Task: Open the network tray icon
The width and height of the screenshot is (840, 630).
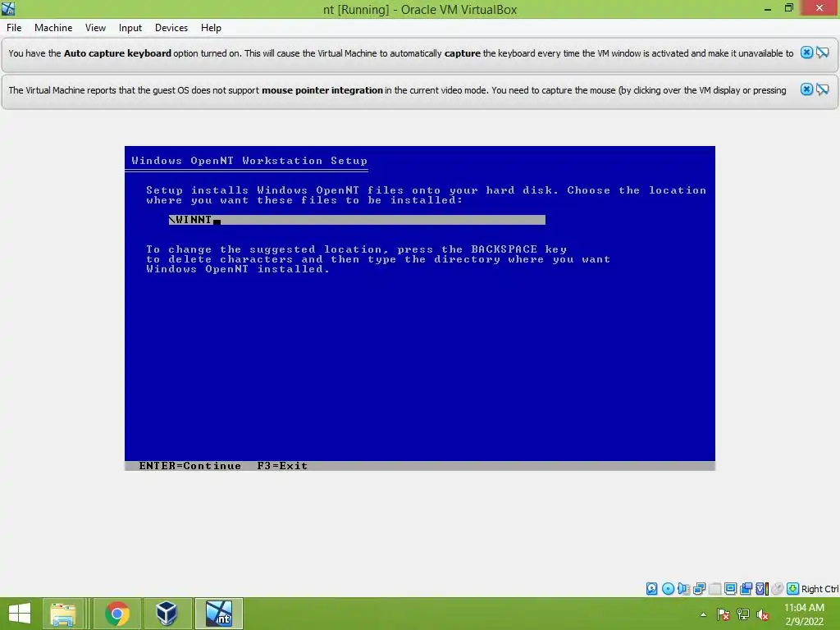Action: click(x=743, y=614)
